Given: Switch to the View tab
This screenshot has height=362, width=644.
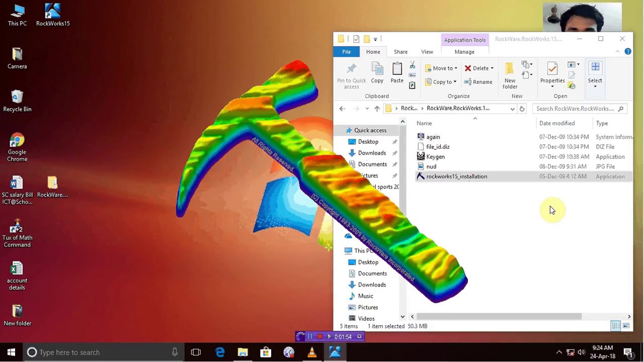Looking at the screenshot, I should click(427, 52).
